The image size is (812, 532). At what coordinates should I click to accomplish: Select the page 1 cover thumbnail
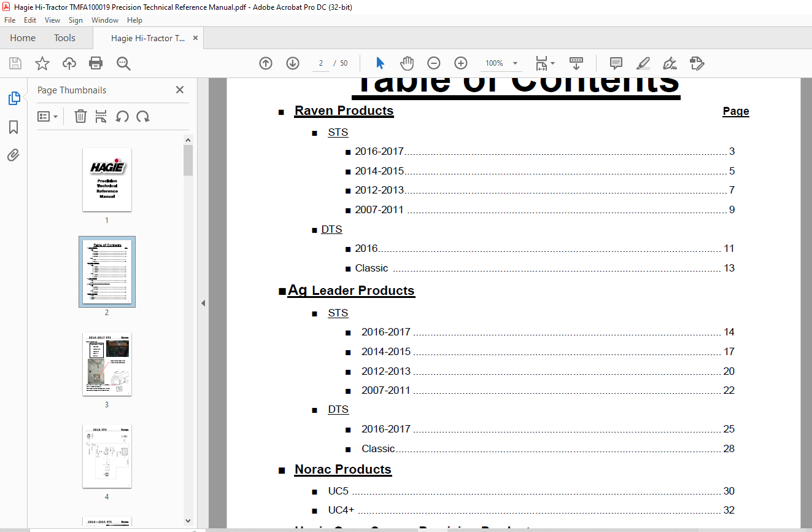click(x=107, y=179)
